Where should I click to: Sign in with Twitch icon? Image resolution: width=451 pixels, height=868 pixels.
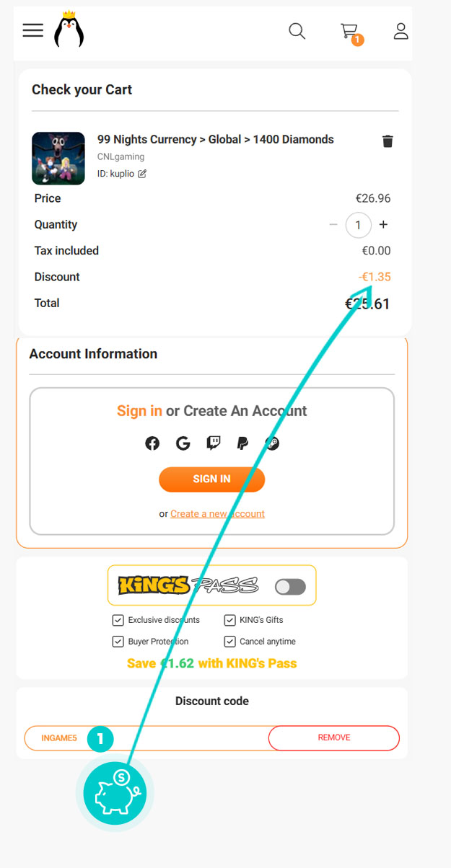click(213, 443)
